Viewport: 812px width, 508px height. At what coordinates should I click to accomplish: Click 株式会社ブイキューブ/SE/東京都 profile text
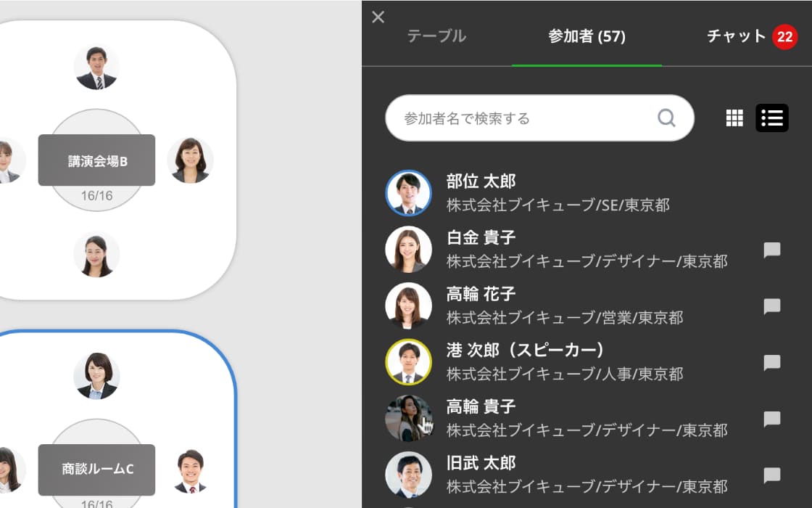(558, 205)
